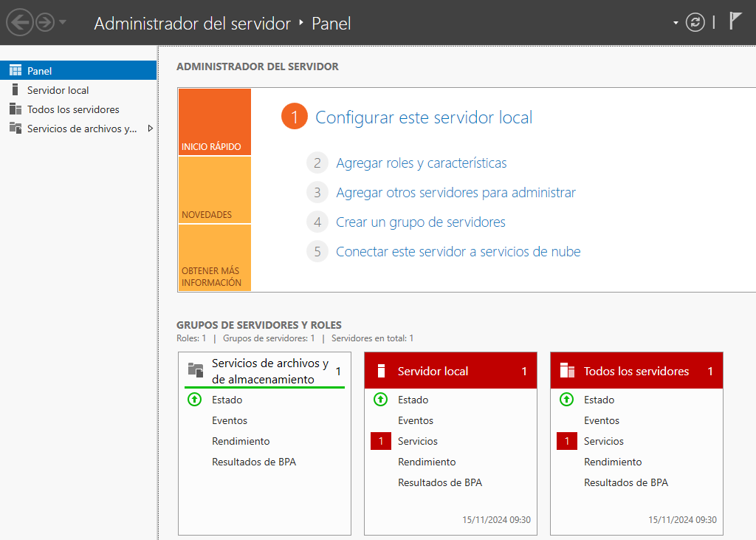
Task: Click the timestamp in Servidor local tile
Action: point(496,520)
